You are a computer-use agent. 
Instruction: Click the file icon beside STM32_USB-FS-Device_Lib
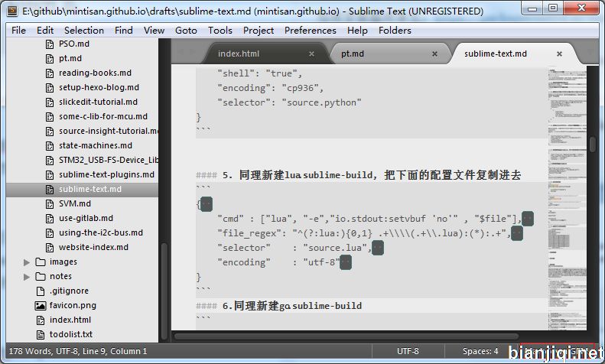(50, 161)
